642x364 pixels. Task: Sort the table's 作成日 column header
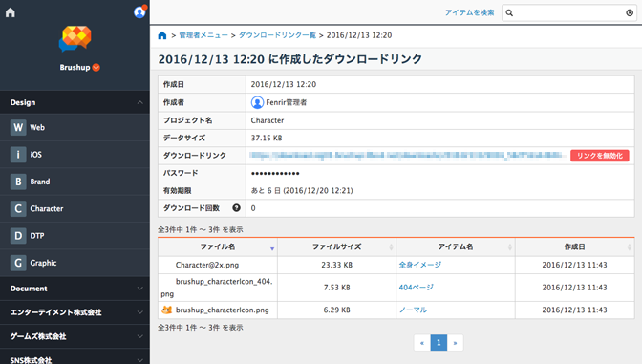(575, 246)
